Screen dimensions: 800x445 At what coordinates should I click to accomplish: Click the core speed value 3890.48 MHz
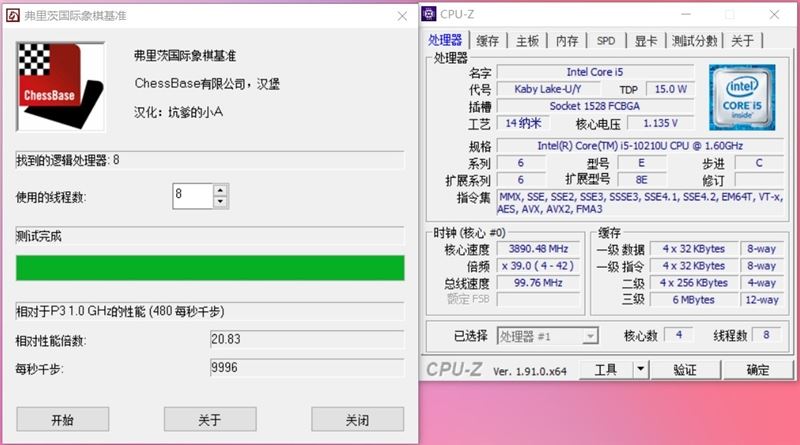click(x=538, y=249)
